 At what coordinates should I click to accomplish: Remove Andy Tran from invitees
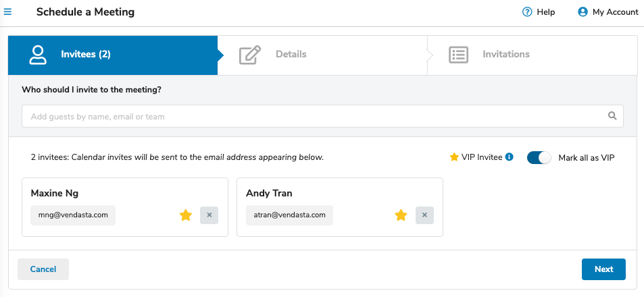click(424, 215)
